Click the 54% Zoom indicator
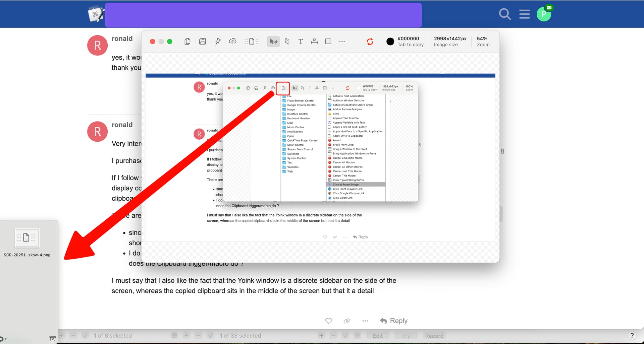644x344 pixels. pyautogui.click(x=483, y=42)
